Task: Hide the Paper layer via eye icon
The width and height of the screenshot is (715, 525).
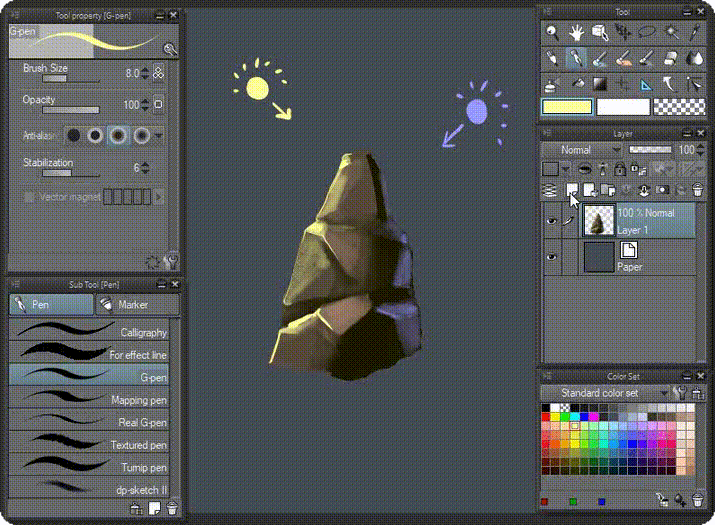Action: tap(551, 257)
